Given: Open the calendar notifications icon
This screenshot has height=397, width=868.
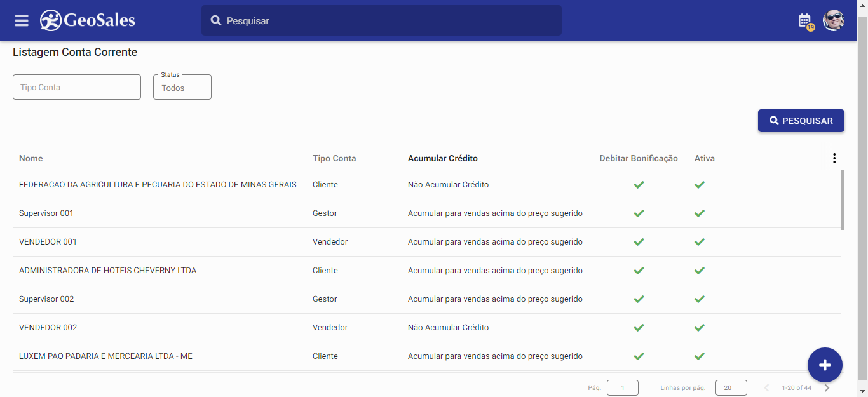Looking at the screenshot, I should click(806, 21).
